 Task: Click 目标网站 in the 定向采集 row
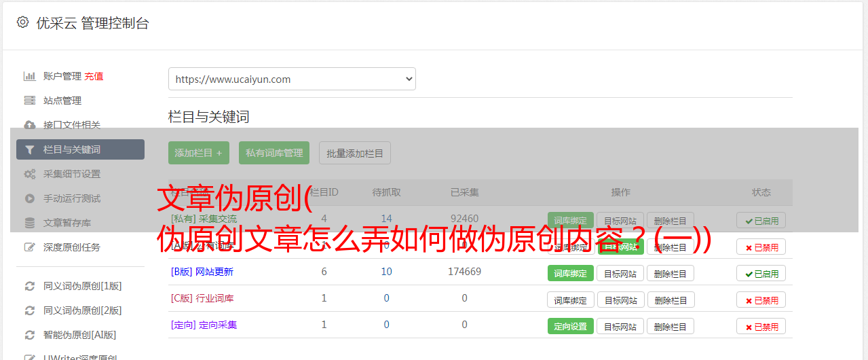[x=620, y=326]
